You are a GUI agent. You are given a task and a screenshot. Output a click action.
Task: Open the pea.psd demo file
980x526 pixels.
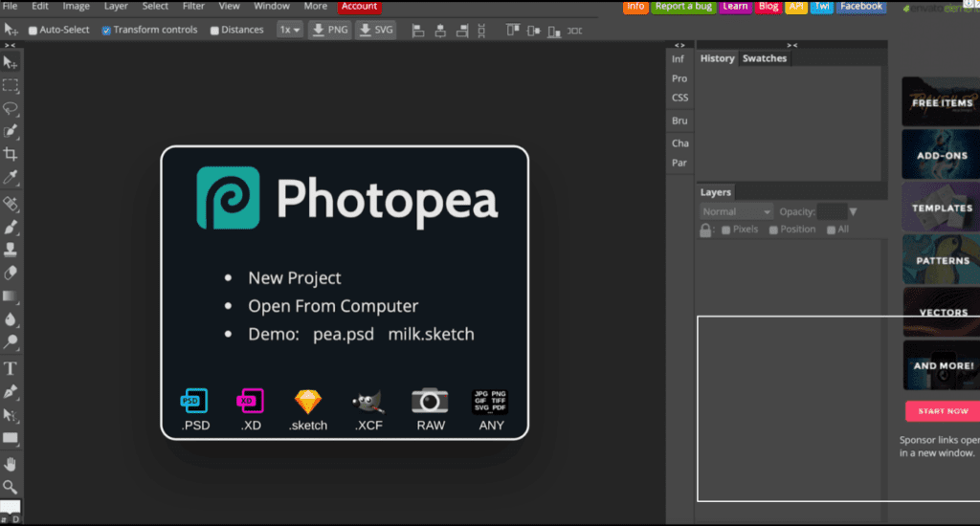pyautogui.click(x=344, y=334)
